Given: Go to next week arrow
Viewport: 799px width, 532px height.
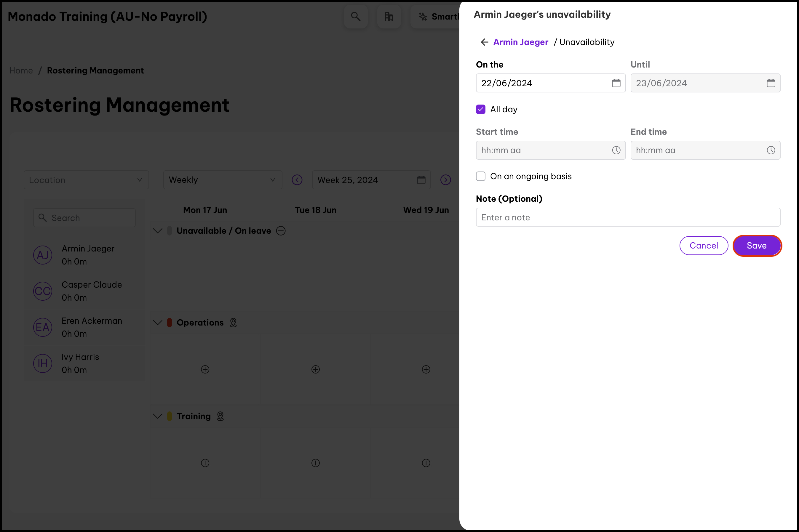Looking at the screenshot, I should point(446,180).
